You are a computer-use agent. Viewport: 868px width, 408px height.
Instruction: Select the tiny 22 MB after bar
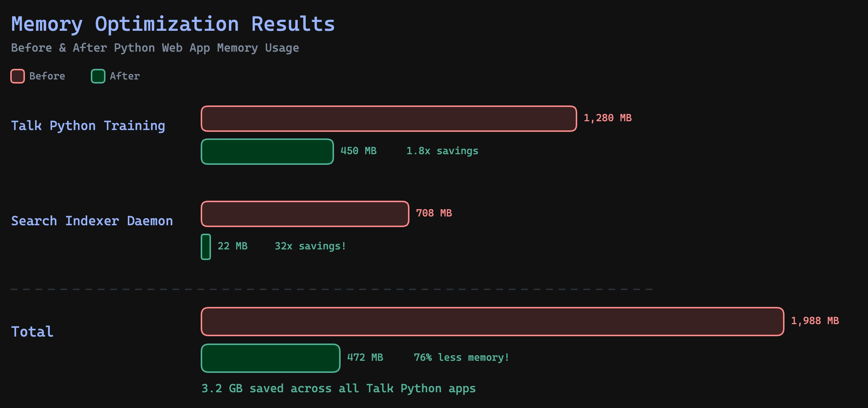(x=206, y=247)
